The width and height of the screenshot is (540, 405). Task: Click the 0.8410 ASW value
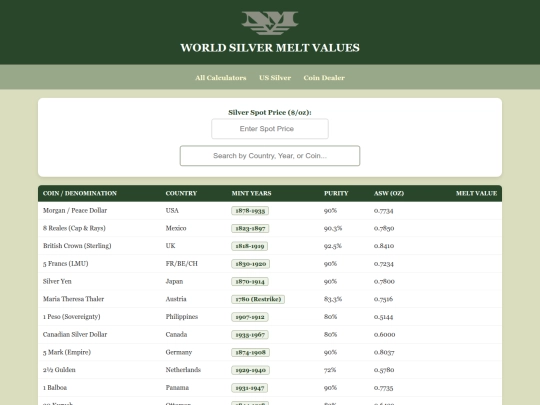[x=384, y=246]
